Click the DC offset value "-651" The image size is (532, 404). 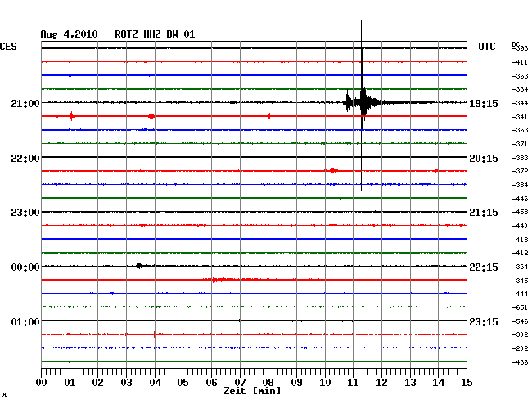[x=520, y=307]
